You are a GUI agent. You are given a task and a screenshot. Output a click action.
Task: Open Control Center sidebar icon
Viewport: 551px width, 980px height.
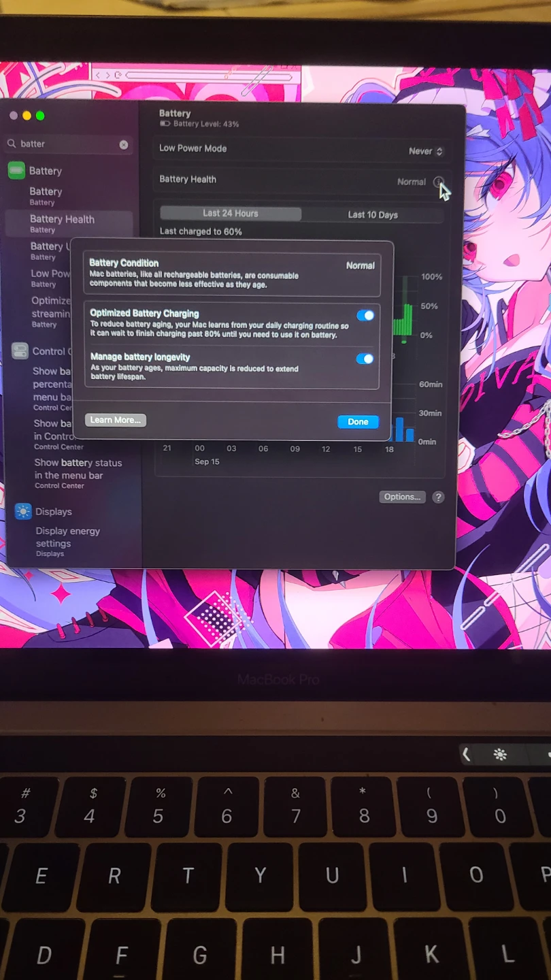click(20, 351)
